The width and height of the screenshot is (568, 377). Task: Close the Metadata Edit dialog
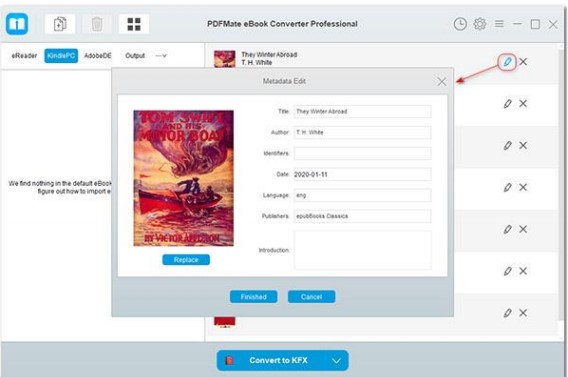click(442, 81)
